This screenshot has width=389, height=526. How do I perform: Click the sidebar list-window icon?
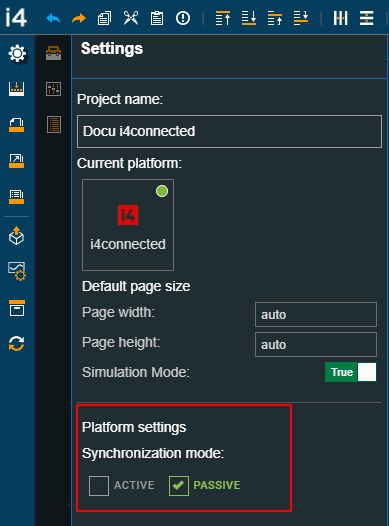16,197
